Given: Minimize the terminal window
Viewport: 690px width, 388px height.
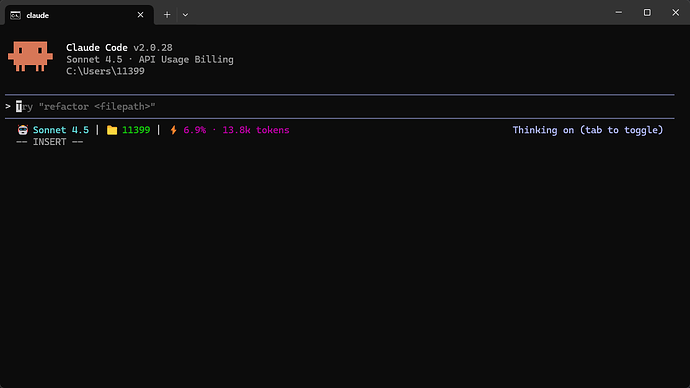Looking at the screenshot, I should 618,12.
